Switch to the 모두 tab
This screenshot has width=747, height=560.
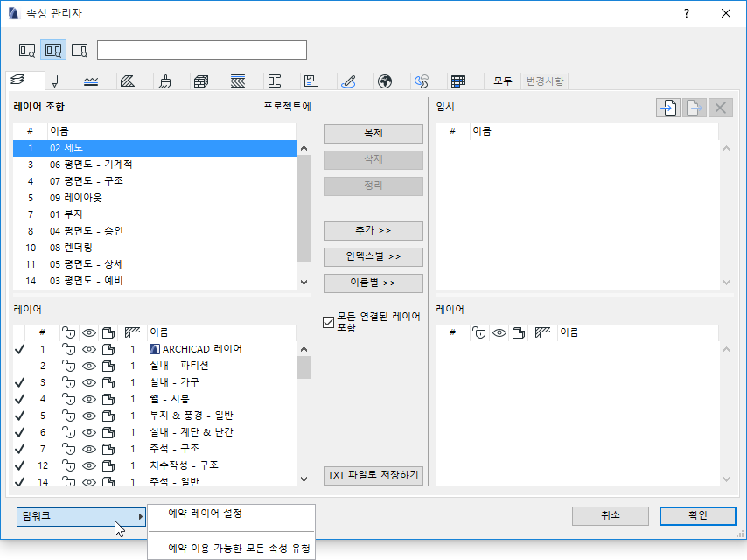[503, 81]
